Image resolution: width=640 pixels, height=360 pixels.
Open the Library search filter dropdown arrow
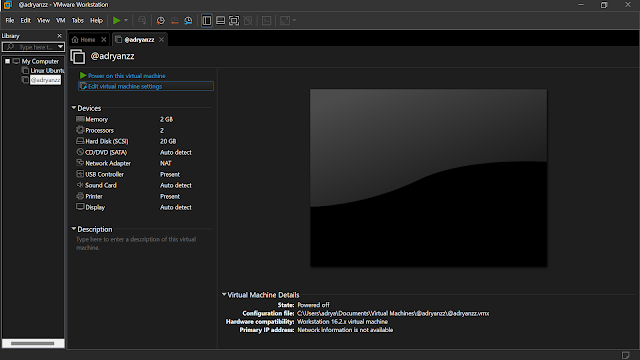click(x=60, y=47)
